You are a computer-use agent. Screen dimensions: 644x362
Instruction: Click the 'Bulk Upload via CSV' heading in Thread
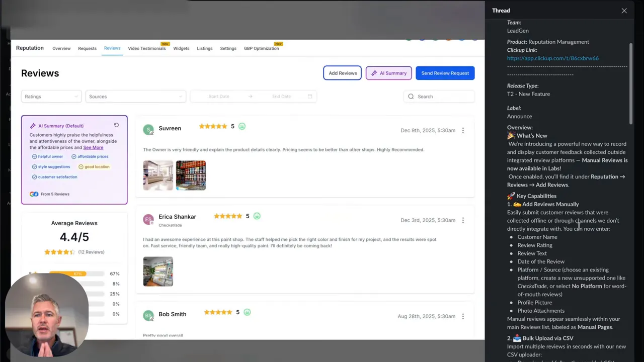pyautogui.click(x=548, y=338)
